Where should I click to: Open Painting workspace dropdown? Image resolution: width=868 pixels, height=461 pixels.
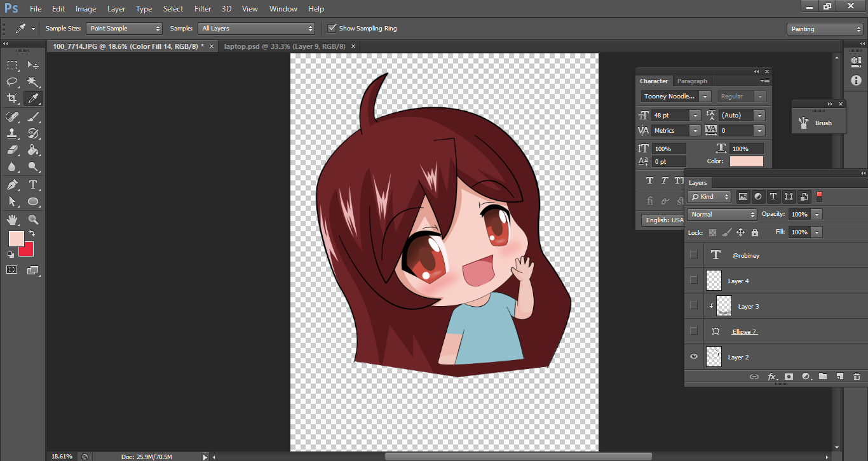825,29
